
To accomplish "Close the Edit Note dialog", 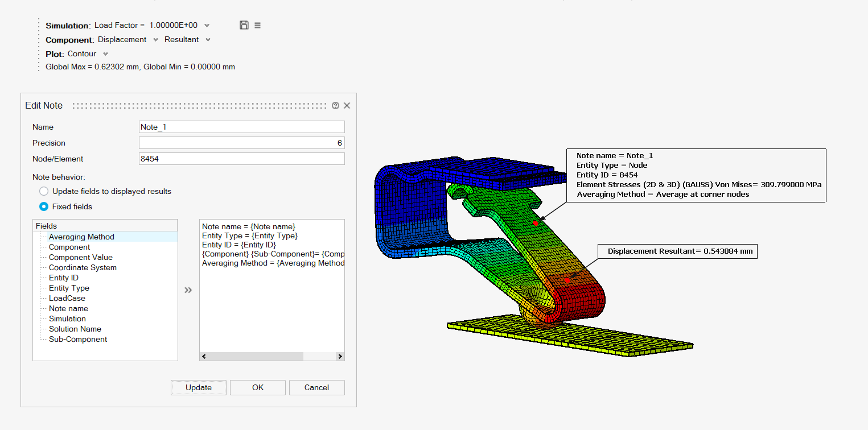I will pyautogui.click(x=347, y=106).
